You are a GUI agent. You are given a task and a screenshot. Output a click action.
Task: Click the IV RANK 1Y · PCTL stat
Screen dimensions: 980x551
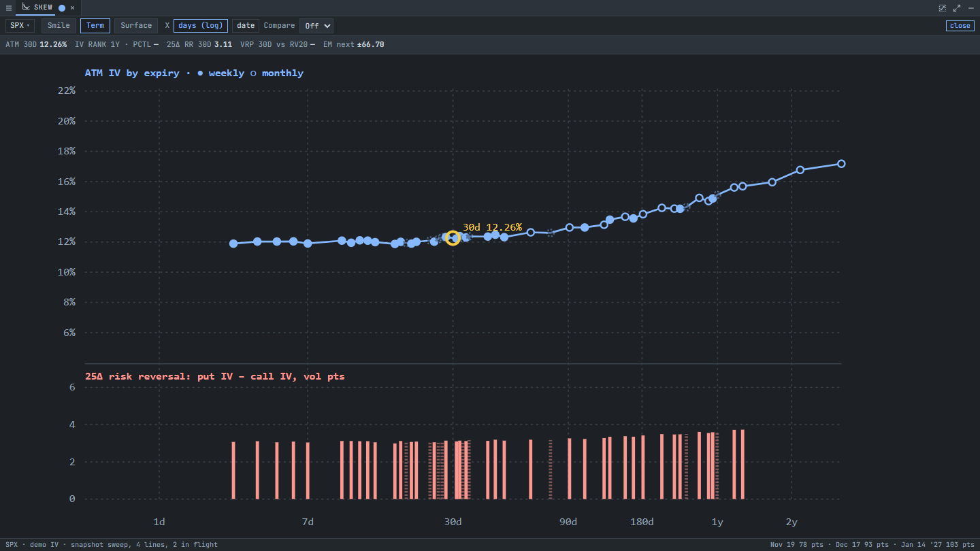117,44
